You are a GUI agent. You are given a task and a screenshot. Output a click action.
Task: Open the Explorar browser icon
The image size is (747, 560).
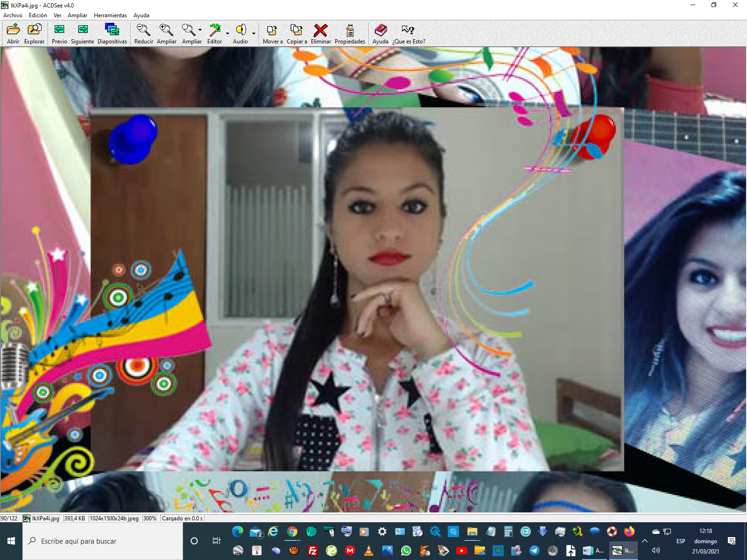34,30
